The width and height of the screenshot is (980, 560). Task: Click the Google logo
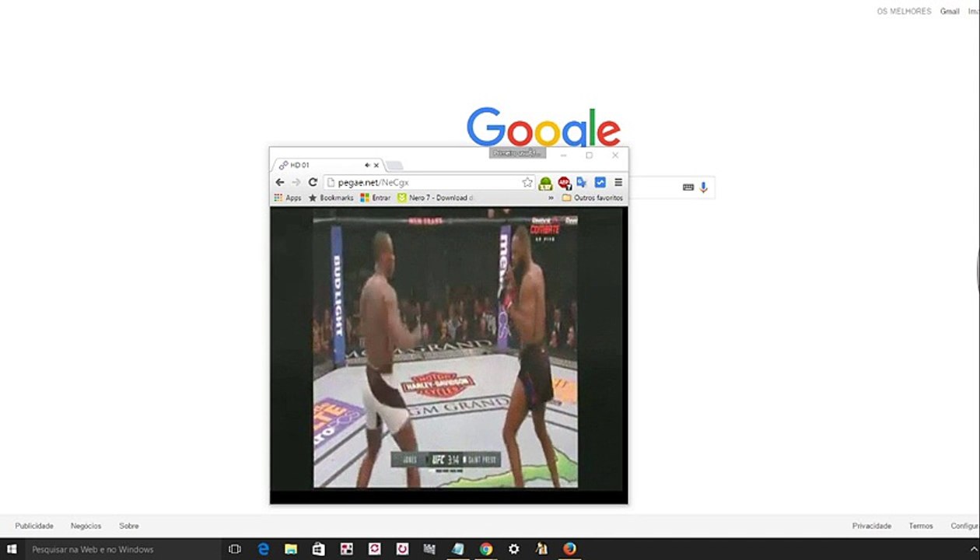(x=544, y=128)
